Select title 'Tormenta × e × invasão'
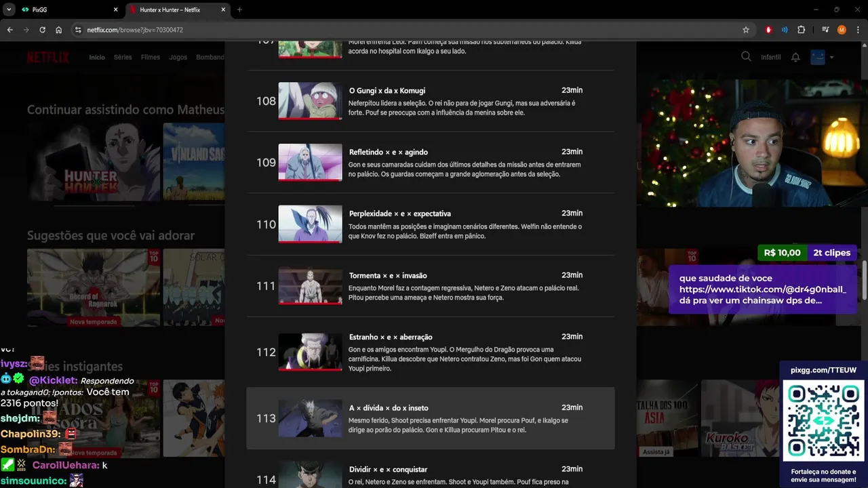The height and width of the screenshot is (488, 868). click(x=388, y=276)
